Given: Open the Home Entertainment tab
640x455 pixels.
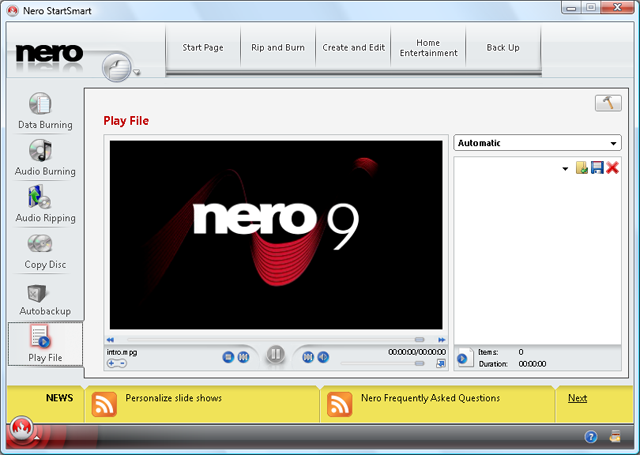Looking at the screenshot, I should [428, 47].
